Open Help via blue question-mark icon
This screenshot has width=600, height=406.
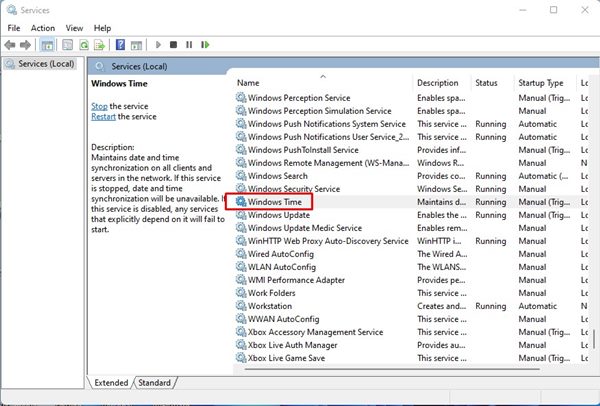point(120,45)
